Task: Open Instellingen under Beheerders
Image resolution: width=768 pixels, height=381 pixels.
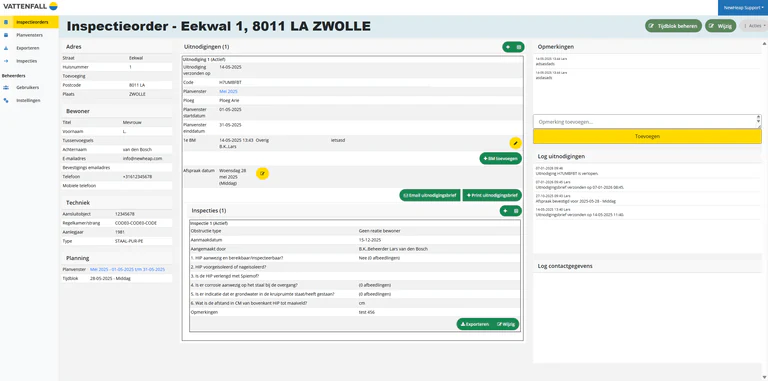Action: [28, 100]
